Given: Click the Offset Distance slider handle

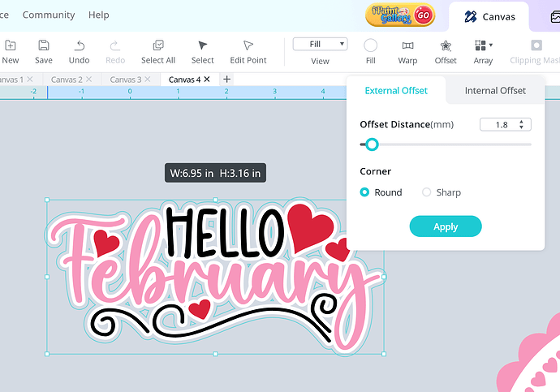Looking at the screenshot, I should [x=372, y=144].
